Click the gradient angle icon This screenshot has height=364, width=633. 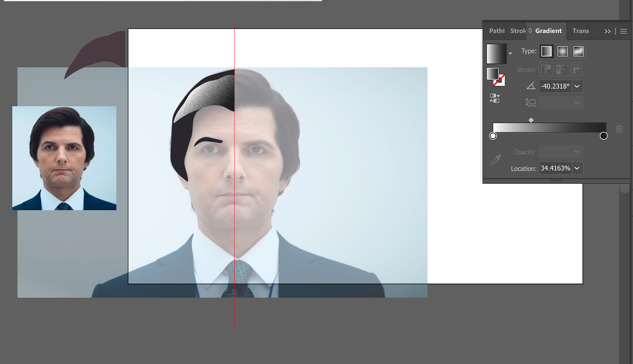(531, 86)
